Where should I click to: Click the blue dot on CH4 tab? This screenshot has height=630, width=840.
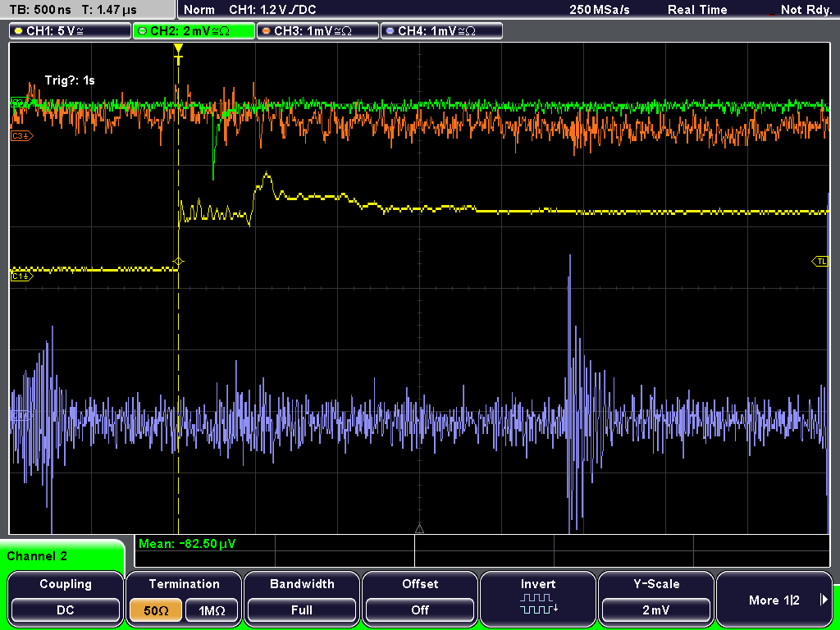point(390,31)
